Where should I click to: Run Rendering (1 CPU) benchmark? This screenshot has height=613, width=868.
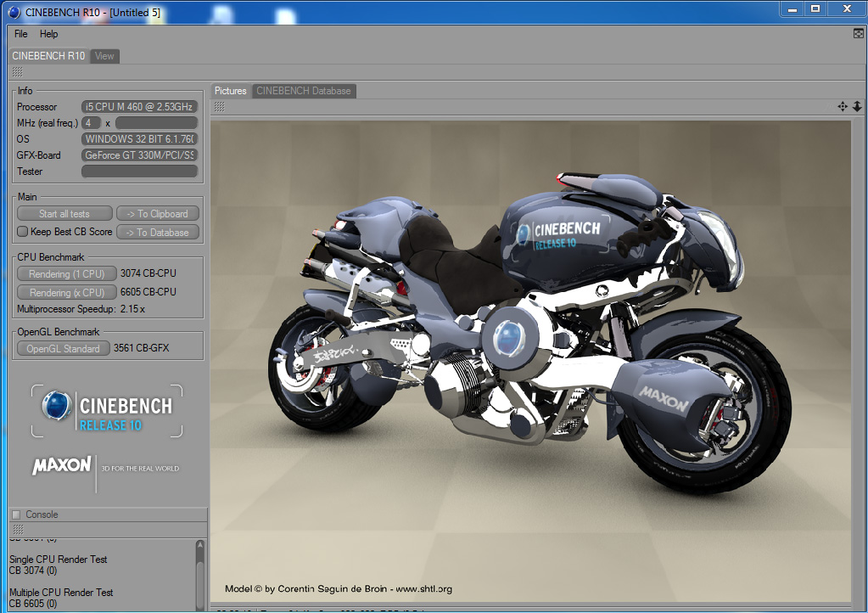click(x=66, y=273)
